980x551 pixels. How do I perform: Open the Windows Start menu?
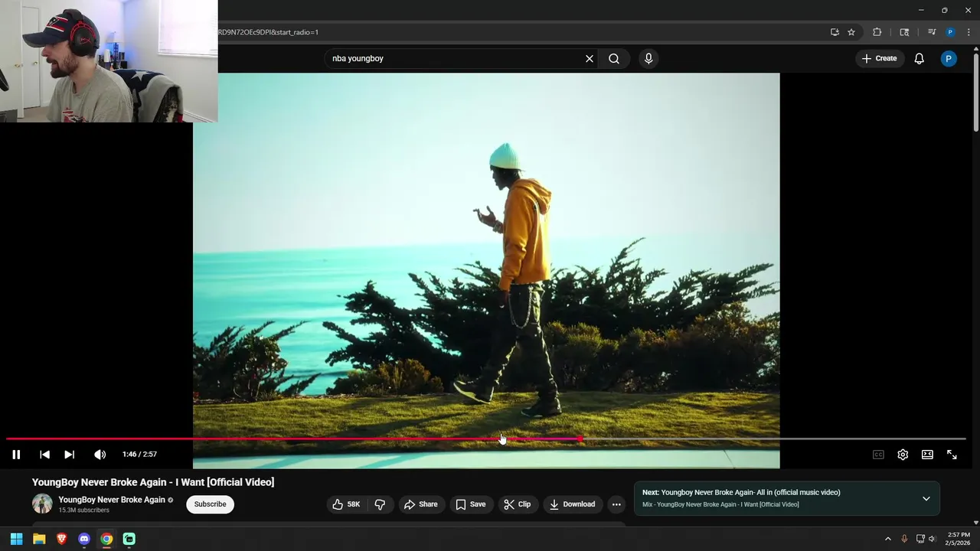click(x=16, y=539)
